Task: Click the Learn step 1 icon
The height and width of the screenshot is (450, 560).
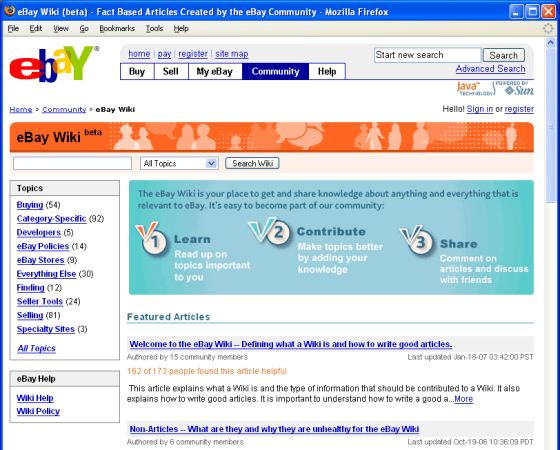Action: tap(152, 239)
